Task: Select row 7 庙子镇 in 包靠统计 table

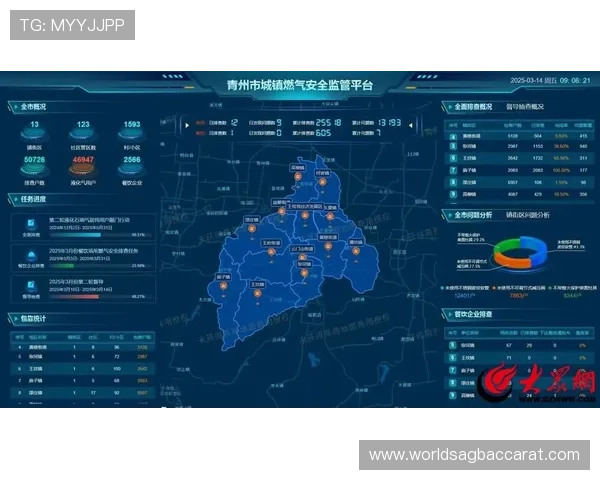Action: tap(82, 380)
